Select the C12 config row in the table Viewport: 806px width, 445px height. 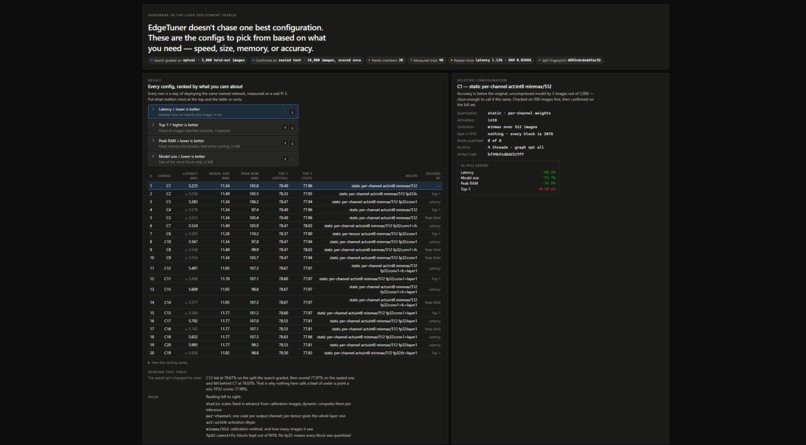pyautogui.click(x=295, y=268)
